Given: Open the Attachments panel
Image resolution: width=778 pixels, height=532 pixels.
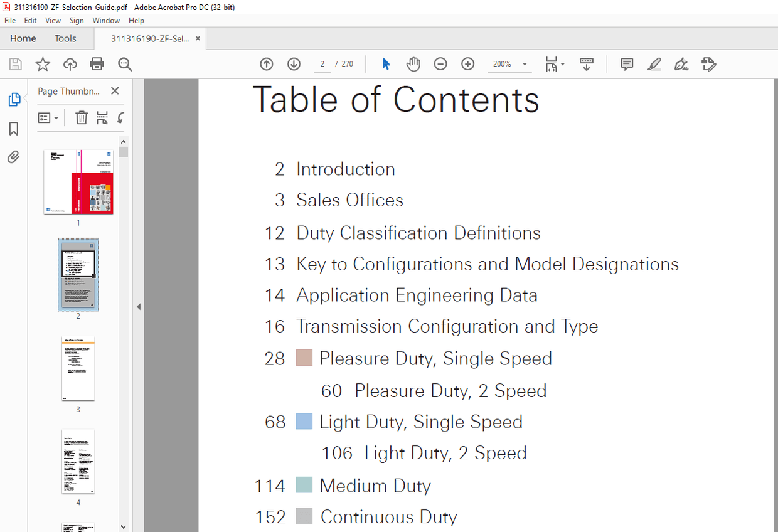Looking at the screenshot, I should tap(13, 156).
